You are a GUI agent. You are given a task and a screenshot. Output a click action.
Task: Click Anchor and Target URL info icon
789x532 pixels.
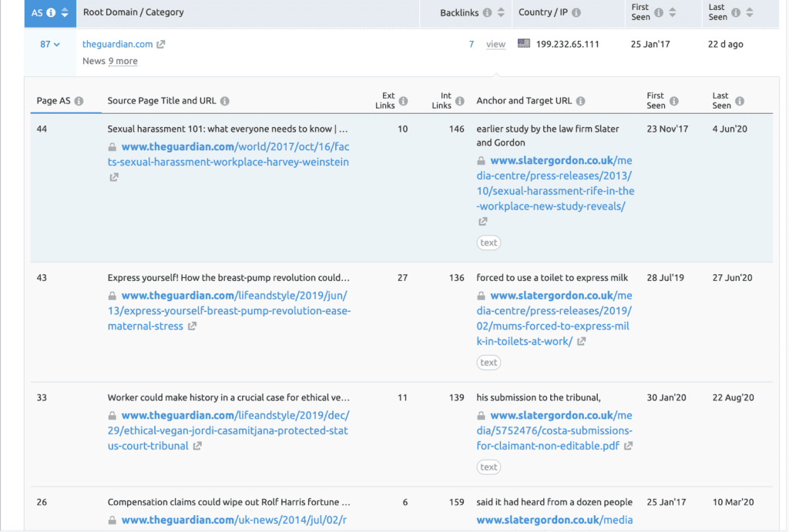pyautogui.click(x=581, y=101)
